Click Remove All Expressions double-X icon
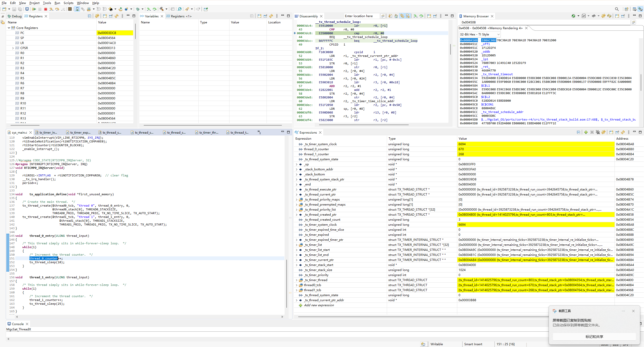The width and height of the screenshot is (644, 347). pos(598,132)
